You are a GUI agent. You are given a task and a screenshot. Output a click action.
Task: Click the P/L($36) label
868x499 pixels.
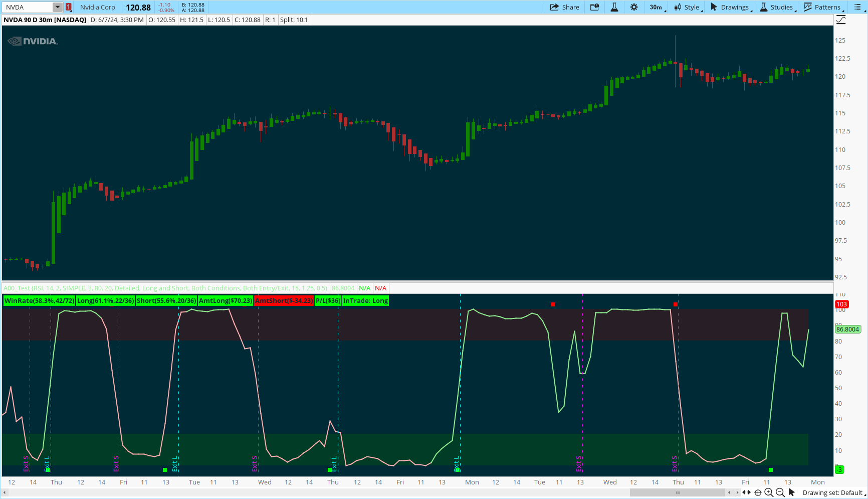(x=328, y=300)
